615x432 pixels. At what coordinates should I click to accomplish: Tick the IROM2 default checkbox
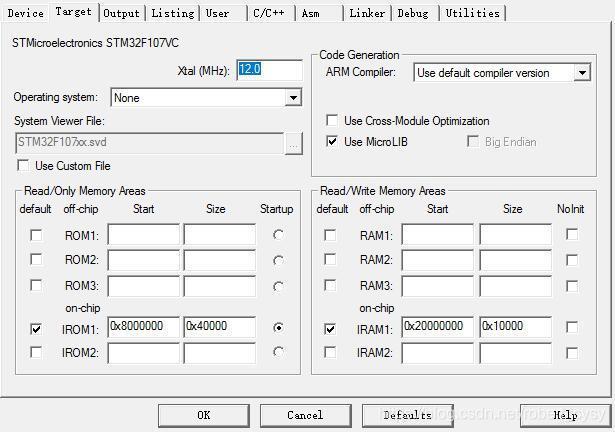pos(36,352)
